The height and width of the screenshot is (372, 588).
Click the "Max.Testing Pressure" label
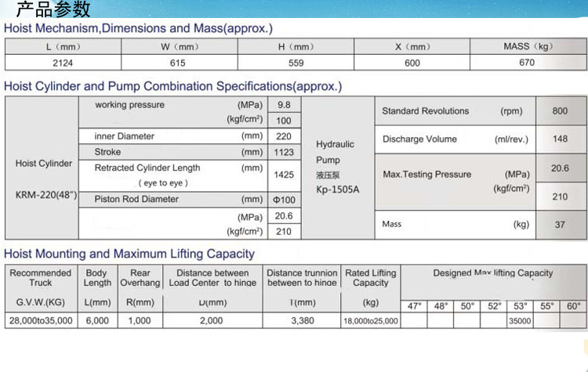tap(427, 175)
